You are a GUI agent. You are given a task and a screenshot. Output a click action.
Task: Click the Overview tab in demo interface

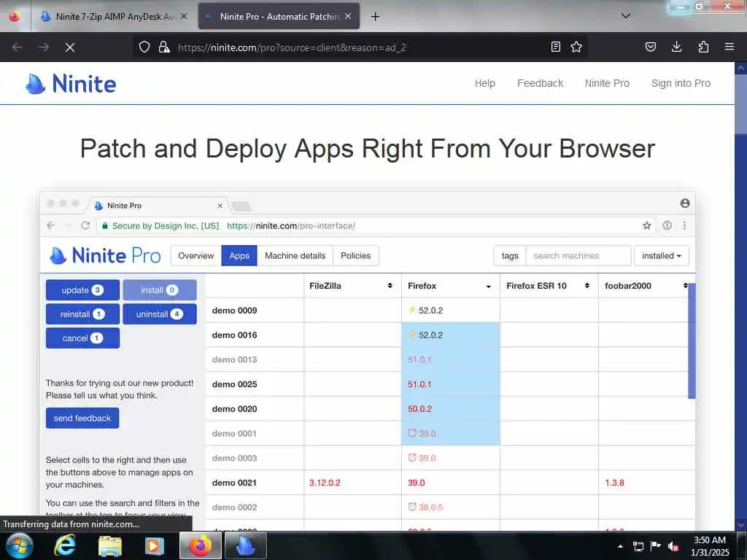click(196, 256)
